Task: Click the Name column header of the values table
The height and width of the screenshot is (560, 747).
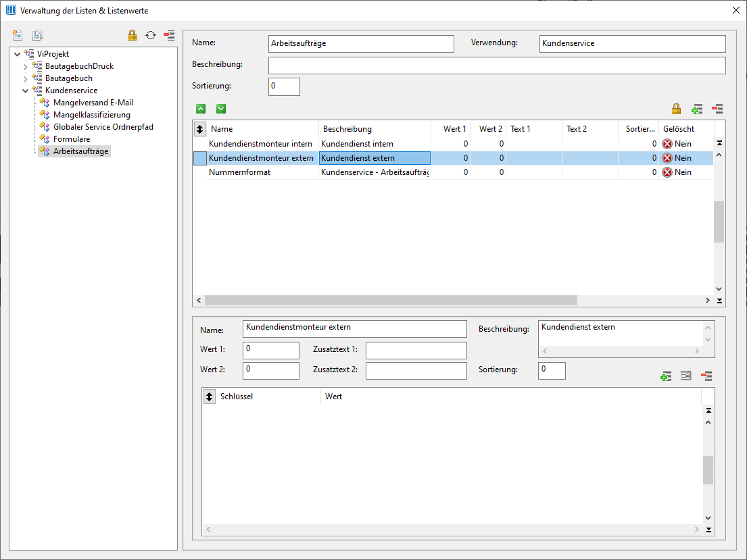Action: point(262,129)
